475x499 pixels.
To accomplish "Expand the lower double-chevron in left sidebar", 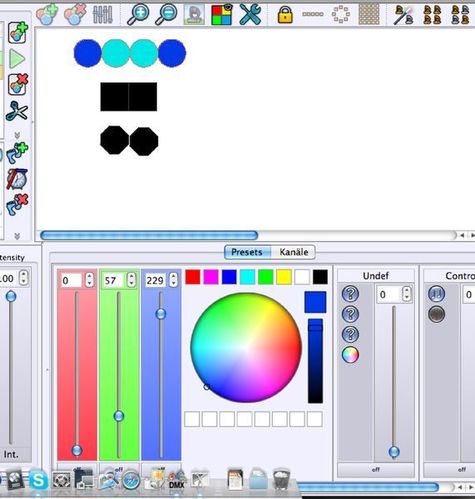I will (17, 236).
